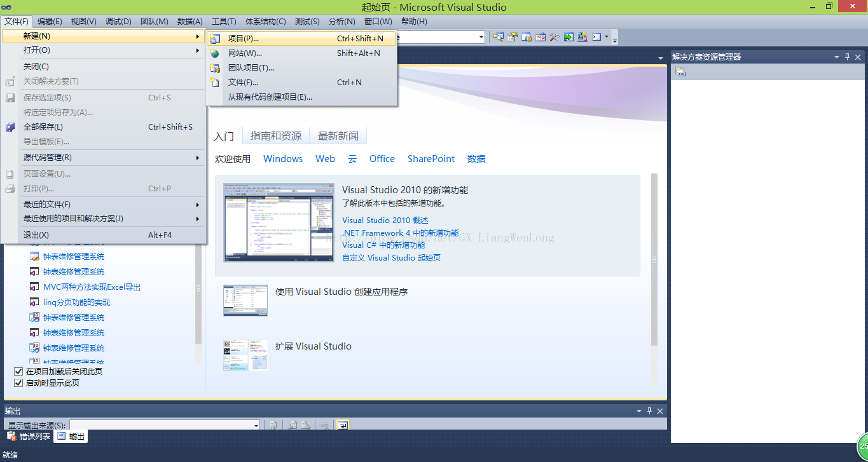Viewport: 868px width, 462px height.
Task: Open recent project linq分页功能的实现
Action: [76, 302]
